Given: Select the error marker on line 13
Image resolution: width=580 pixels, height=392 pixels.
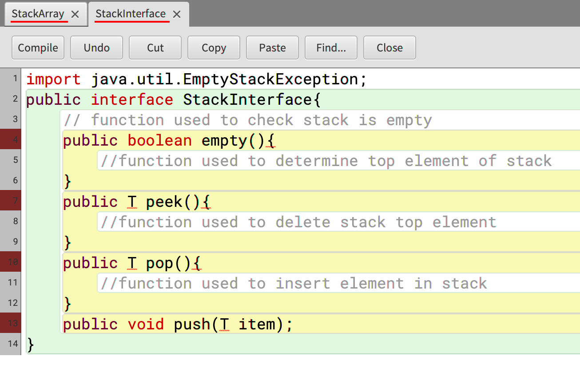Looking at the screenshot, I should click(x=11, y=324).
